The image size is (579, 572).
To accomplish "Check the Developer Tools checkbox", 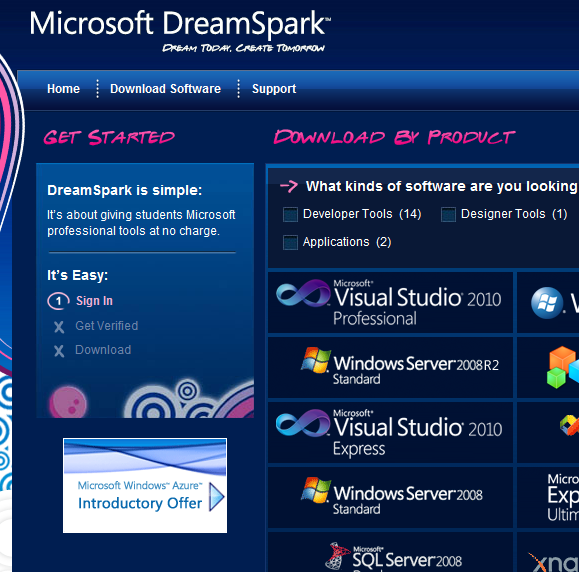I will [x=290, y=214].
